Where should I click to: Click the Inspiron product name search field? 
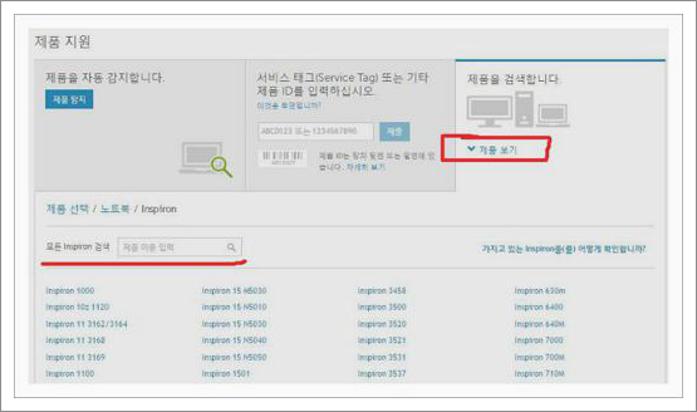point(180,248)
